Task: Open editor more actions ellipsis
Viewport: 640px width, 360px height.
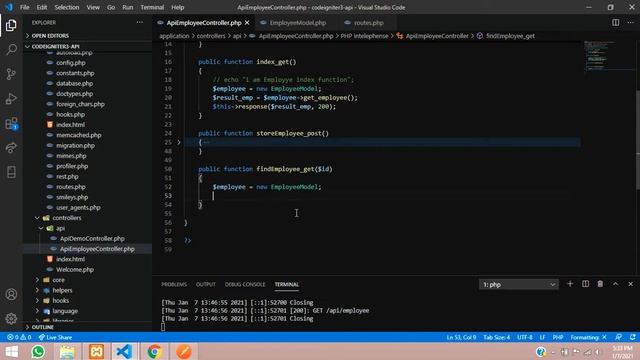Action: point(631,22)
